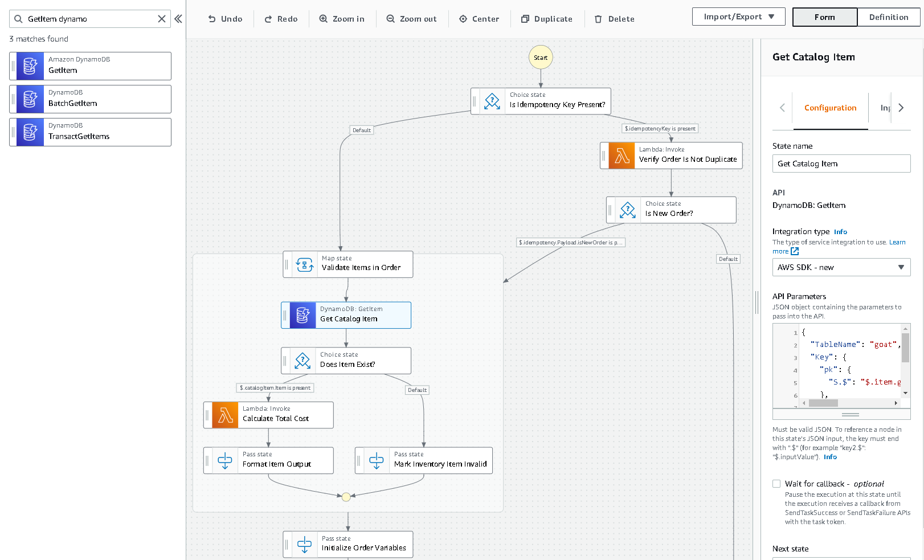The height and width of the screenshot is (560, 924).
Task: Select the Is New Order? choice state
Action: [671, 210]
